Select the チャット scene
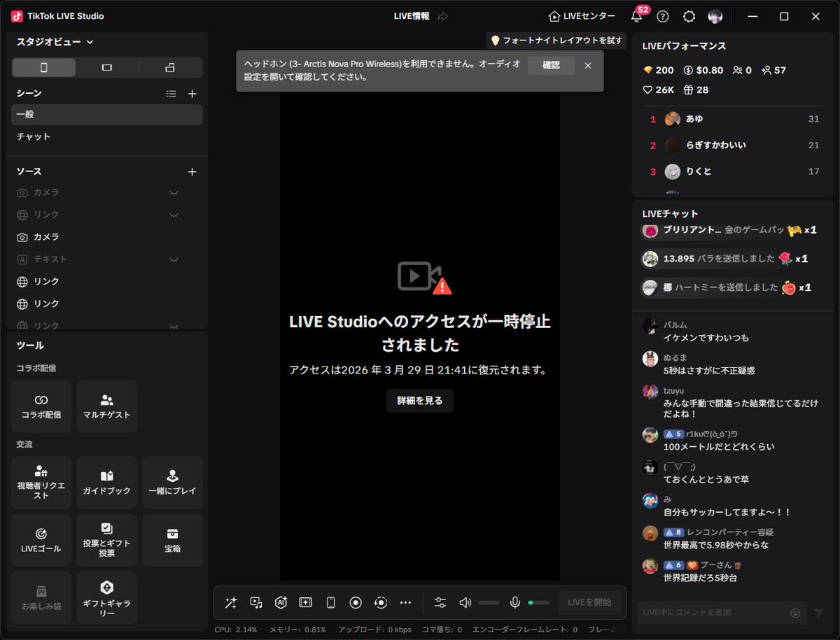The image size is (840, 640). coord(107,137)
